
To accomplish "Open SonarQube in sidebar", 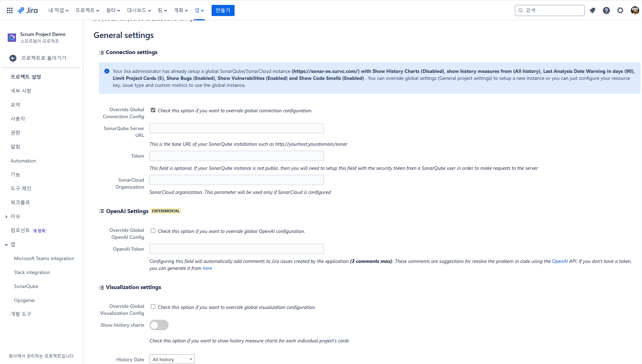I will (26, 286).
